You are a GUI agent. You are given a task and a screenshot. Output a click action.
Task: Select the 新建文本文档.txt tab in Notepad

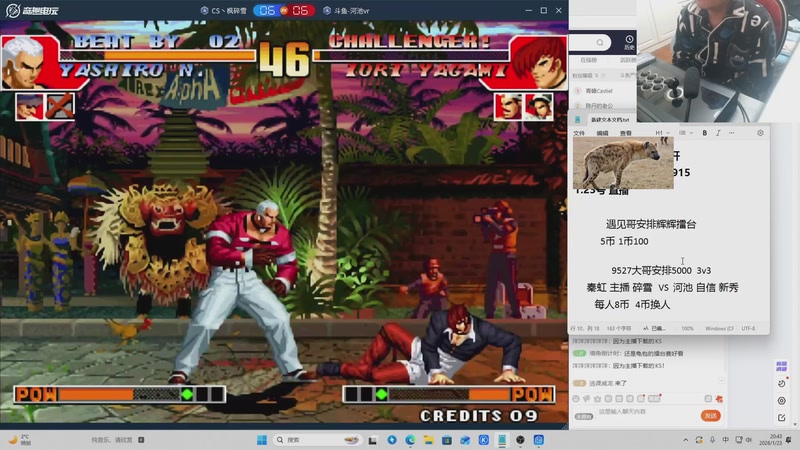point(610,120)
